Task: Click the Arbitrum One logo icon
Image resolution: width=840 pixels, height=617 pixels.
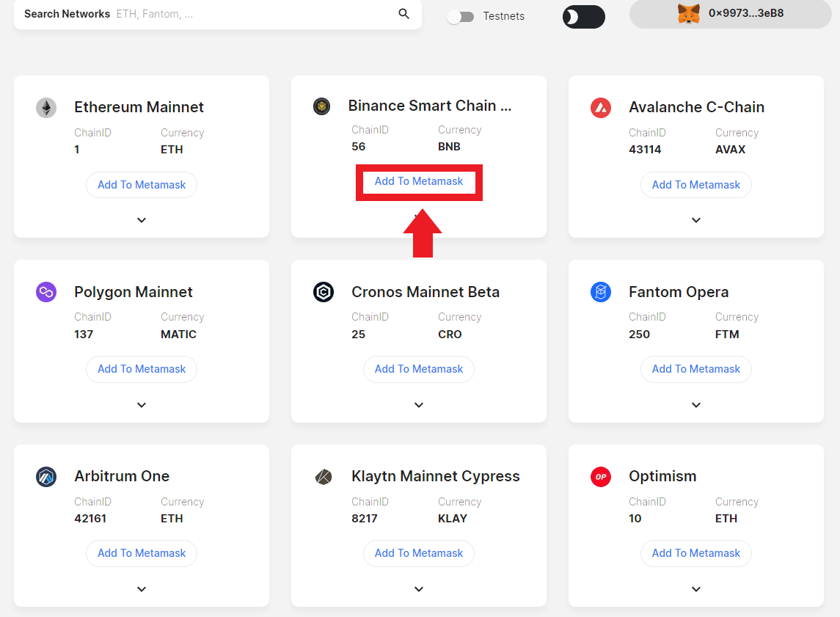Action: coord(46,477)
